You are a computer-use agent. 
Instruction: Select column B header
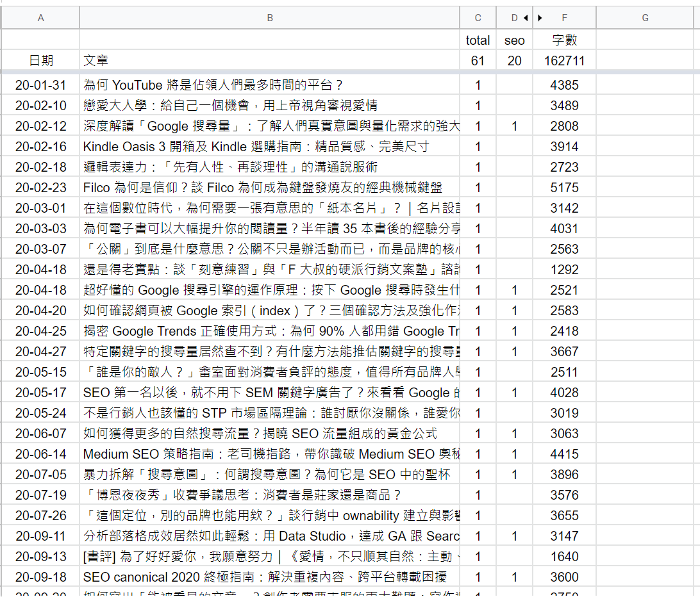[x=269, y=18]
